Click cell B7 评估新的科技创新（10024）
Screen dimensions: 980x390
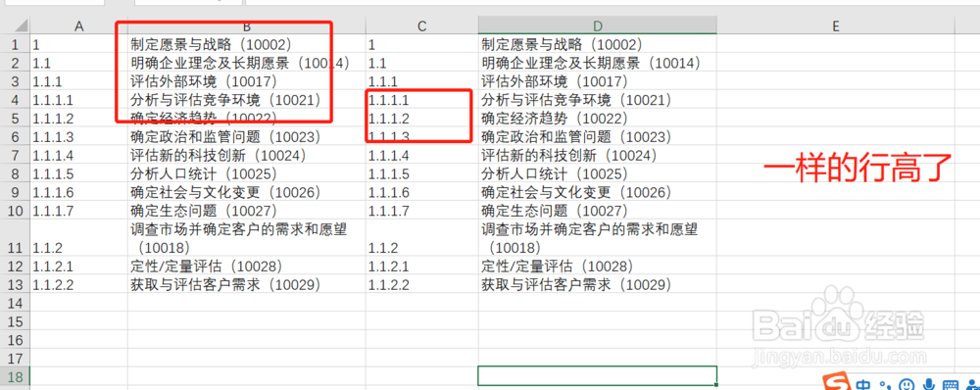coord(247,155)
